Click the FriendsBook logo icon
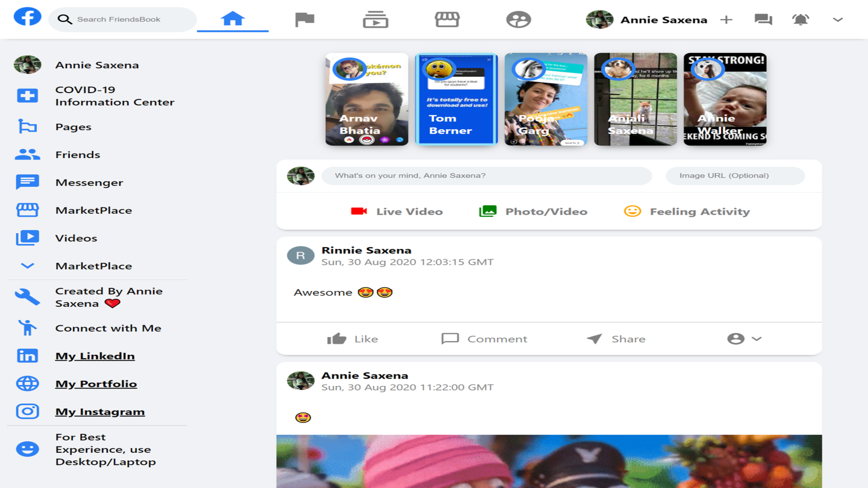Image resolution: width=868 pixels, height=488 pixels. tap(27, 17)
